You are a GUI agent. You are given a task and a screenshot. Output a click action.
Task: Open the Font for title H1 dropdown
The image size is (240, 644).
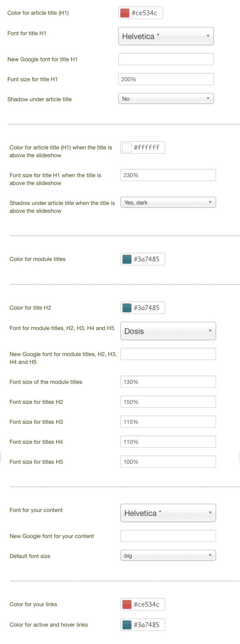tap(166, 36)
